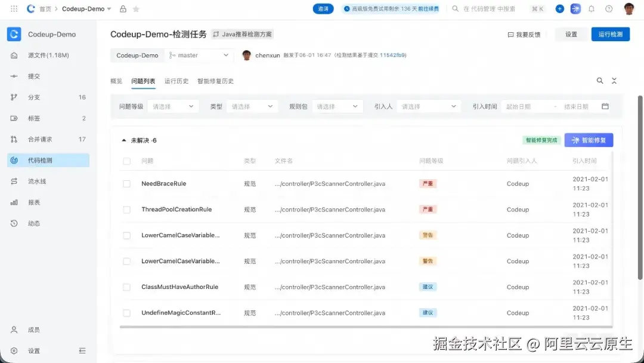
Task: Open the ClassMustHaveAuthorRule issue
Action: (180, 287)
